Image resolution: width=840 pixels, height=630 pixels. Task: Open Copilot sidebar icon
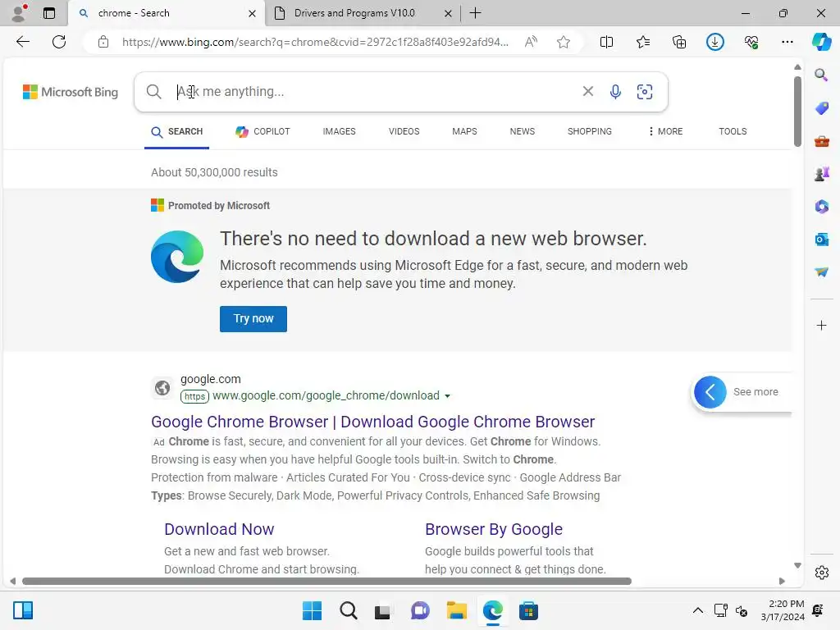click(821, 42)
